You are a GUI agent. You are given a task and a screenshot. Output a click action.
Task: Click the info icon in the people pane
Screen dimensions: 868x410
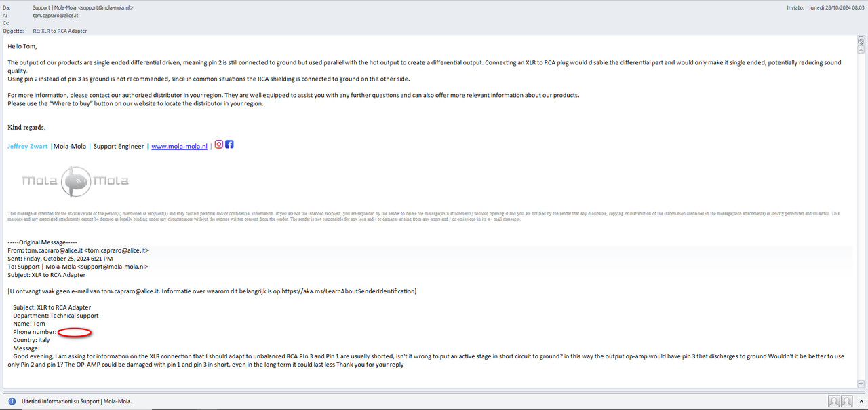click(x=12, y=401)
